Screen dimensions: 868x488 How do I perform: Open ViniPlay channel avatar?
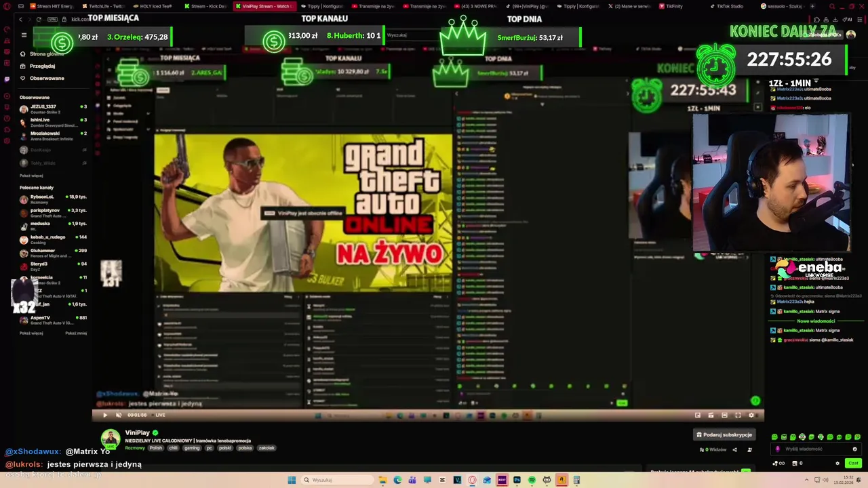(111, 439)
